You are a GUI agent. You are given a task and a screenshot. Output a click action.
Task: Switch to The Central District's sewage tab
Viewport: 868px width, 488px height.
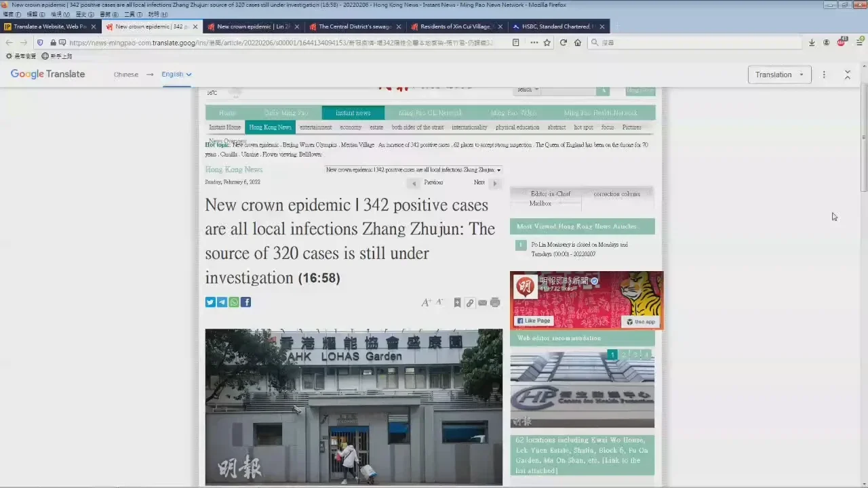pyautogui.click(x=355, y=26)
